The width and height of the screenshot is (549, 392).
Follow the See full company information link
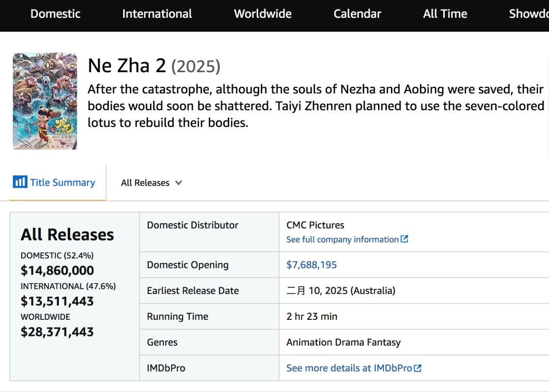pyautogui.click(x=342, y=239)
